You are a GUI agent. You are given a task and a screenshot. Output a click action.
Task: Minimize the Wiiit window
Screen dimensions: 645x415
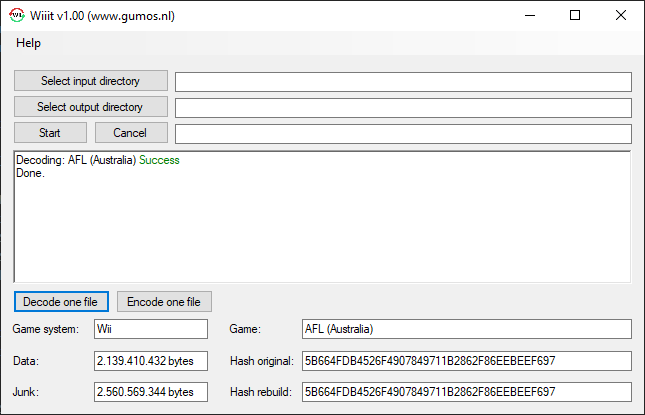pyautogui.click(x=528, y=16)
